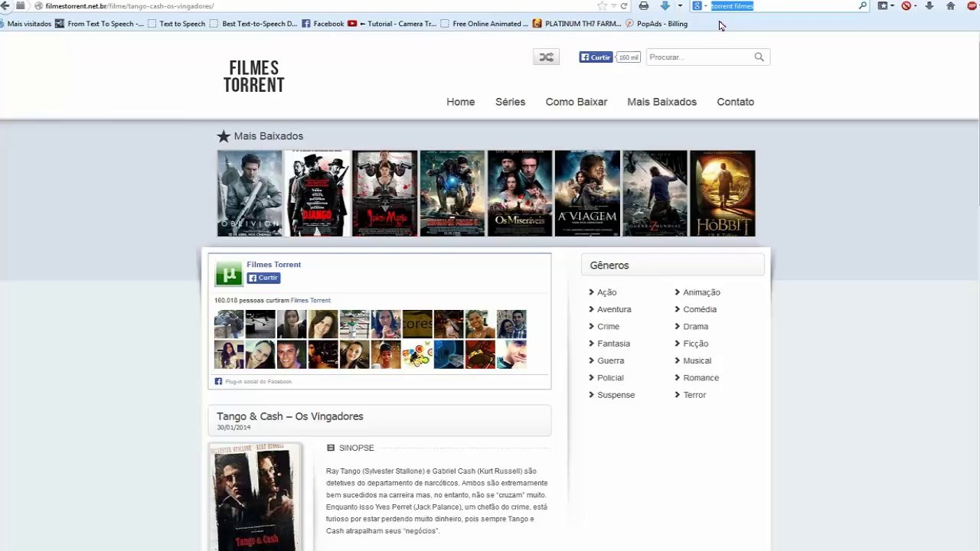Open the Como Baixar menu item
The width and height of the screenshot is (980, 551).
(x=577, y=102)
